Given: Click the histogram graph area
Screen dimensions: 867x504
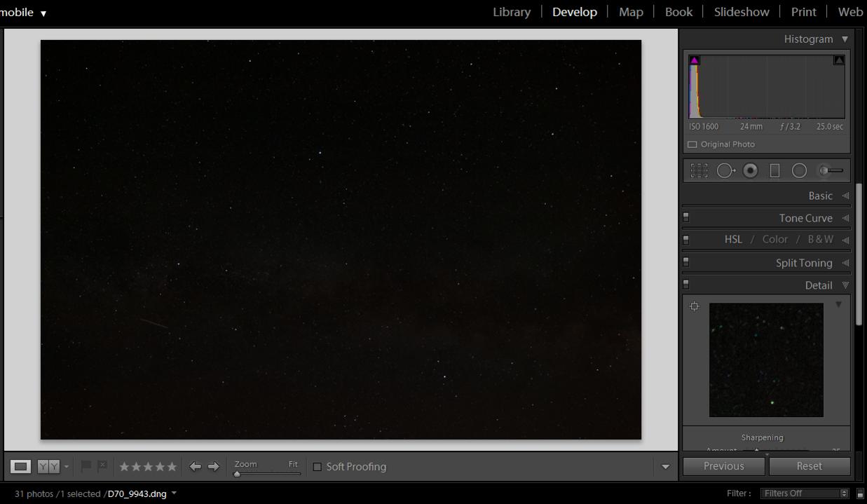Looking at the screenshot, I should [x=767, y=87].
